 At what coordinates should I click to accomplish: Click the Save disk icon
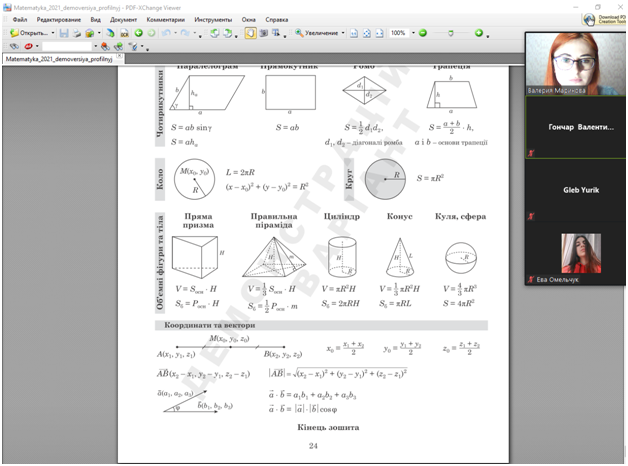coord(64,33)
